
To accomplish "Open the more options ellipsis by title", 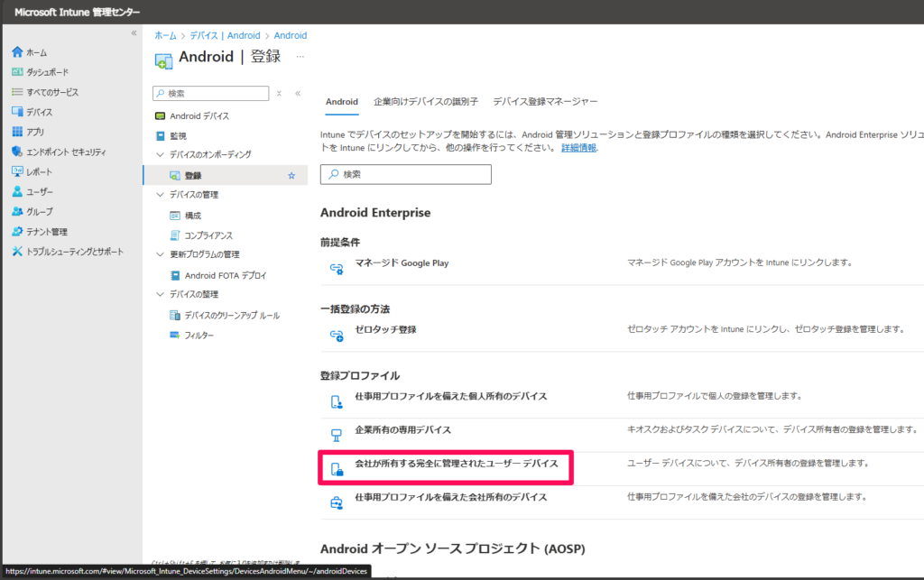I will (x=300, y=57).
